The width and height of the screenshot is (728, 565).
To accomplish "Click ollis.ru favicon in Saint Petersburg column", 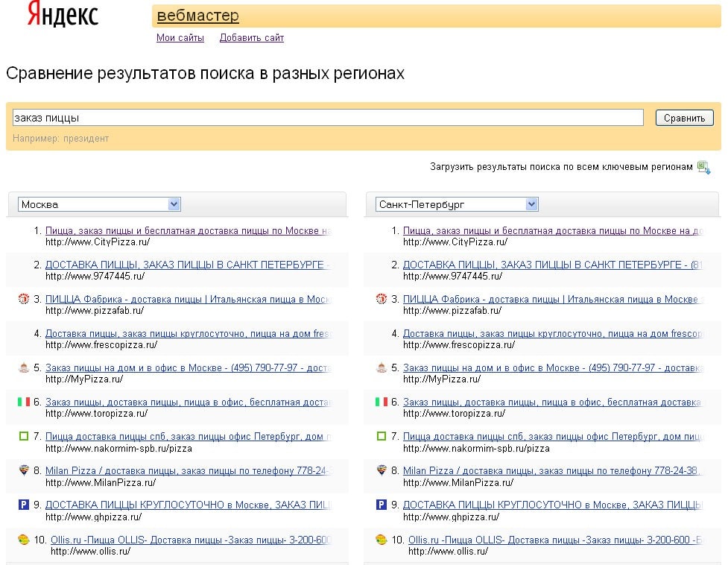I will [x=382, y=540].
